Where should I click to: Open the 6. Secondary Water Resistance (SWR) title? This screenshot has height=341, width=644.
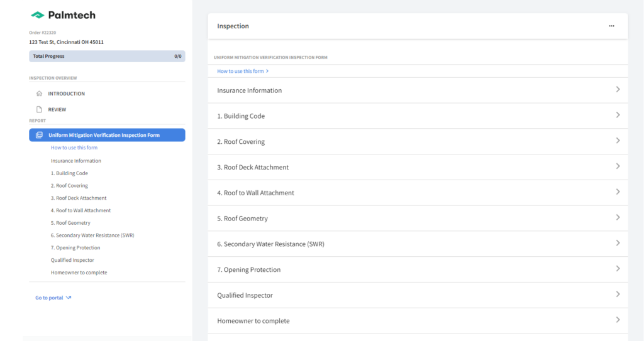pyautogui.click(x=270, y=244)
